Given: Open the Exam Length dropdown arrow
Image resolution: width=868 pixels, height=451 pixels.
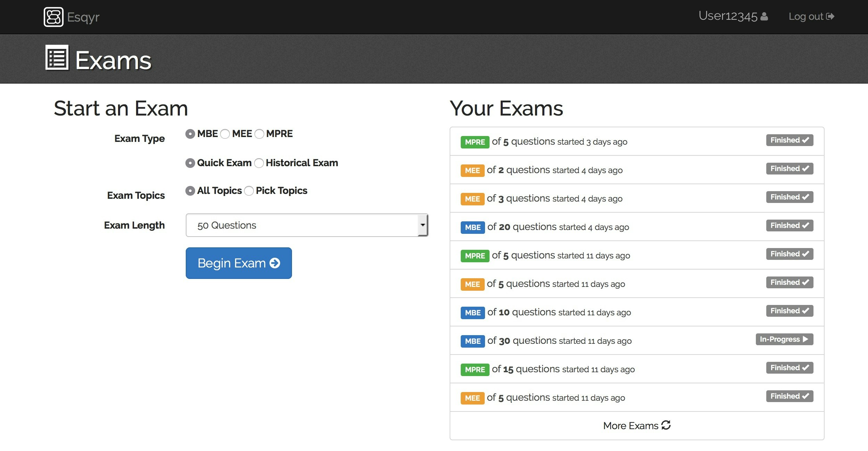Looking at the screenshot, I should [423, 225].
